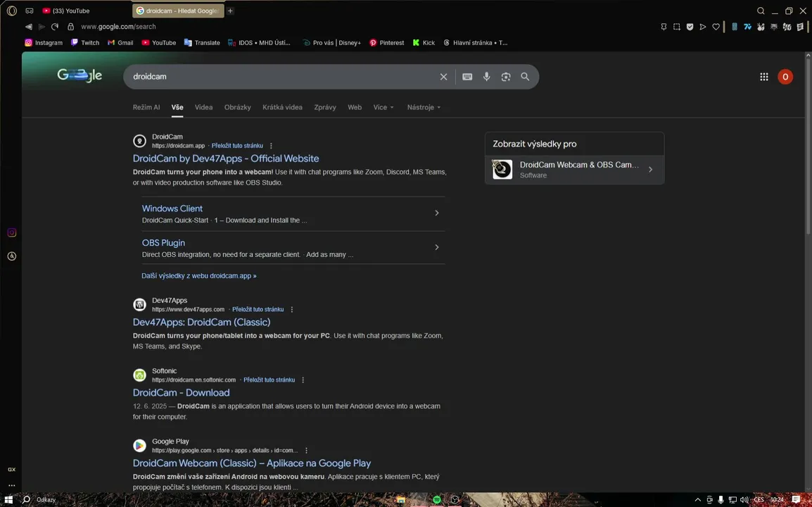812x507 pixels.
Task: Open options menu for Google Play result
Action: tap(306, 451)
